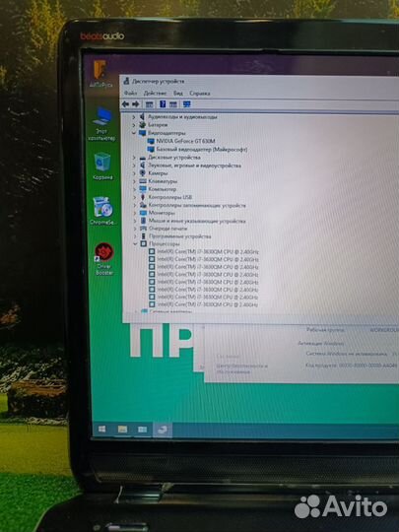Open the Справка menu
This screenshot has width=399, height=532.
pos(200,93)
